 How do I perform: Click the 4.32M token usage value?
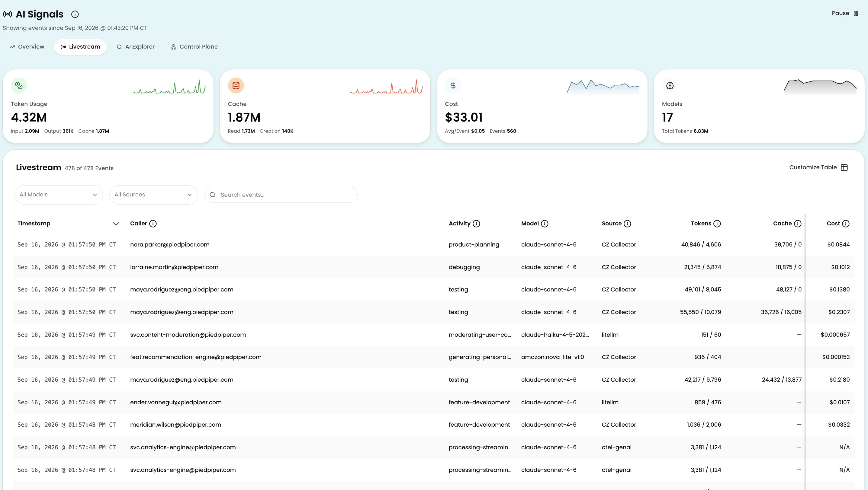point(29,117)
